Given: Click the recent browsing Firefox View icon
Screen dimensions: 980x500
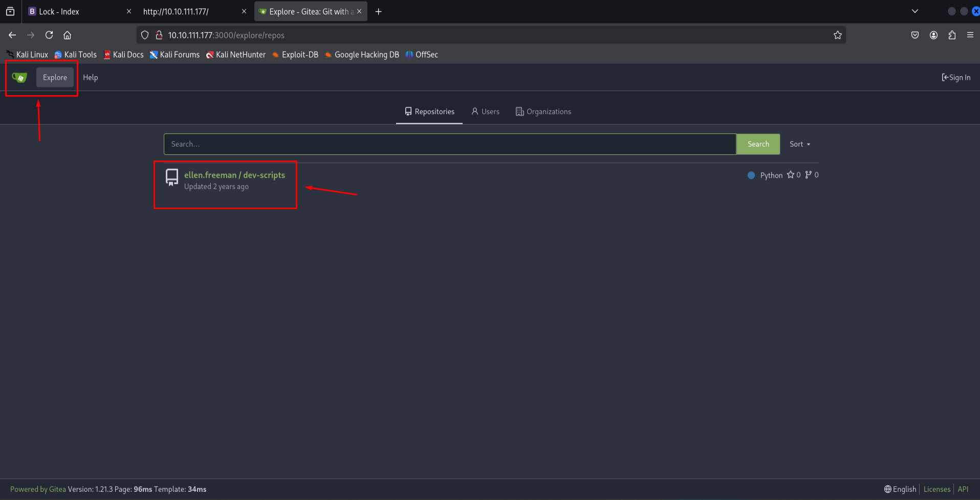Looking at the screenshot, I should (10, 11).
